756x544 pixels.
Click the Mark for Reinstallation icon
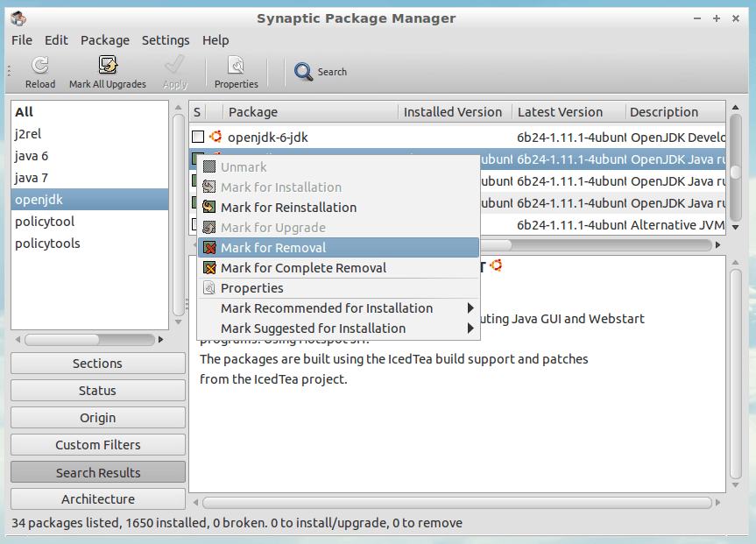pos(209,208)
